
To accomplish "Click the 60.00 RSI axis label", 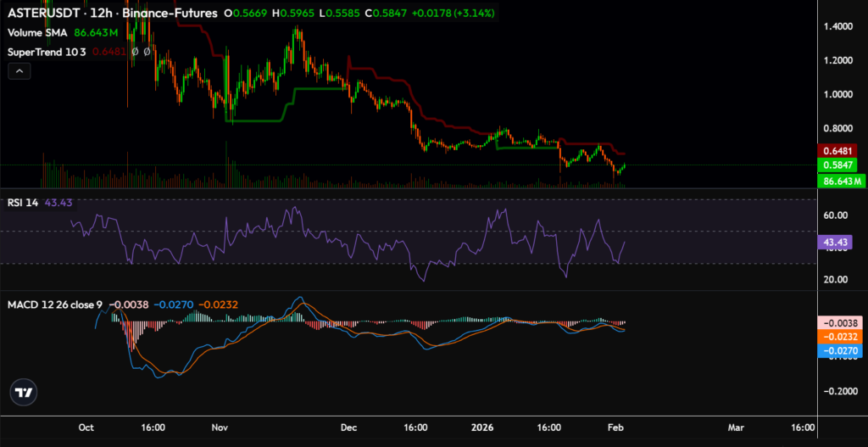I will point(836,215).
